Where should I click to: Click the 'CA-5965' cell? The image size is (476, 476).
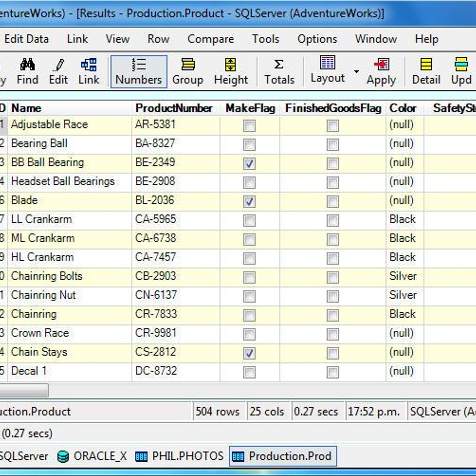176,220
